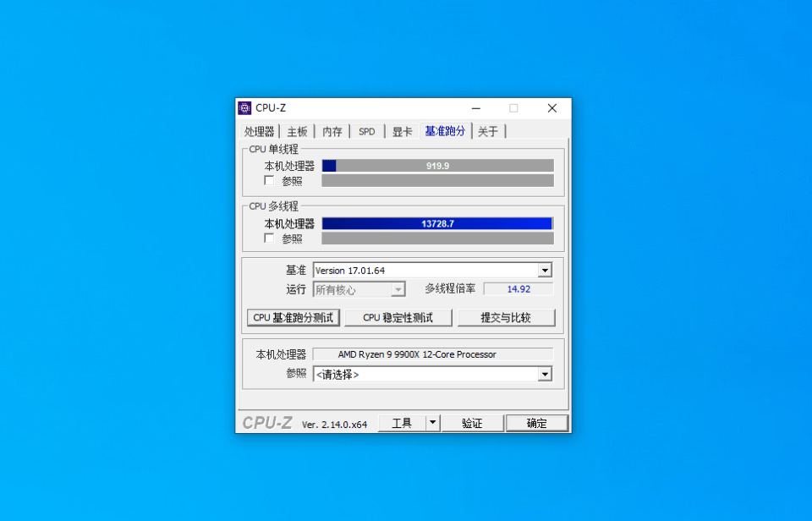Confirm with the 确定 button
Image resolution: width=812 pixels, height=521 pixels.
click(x=536, y=423)
